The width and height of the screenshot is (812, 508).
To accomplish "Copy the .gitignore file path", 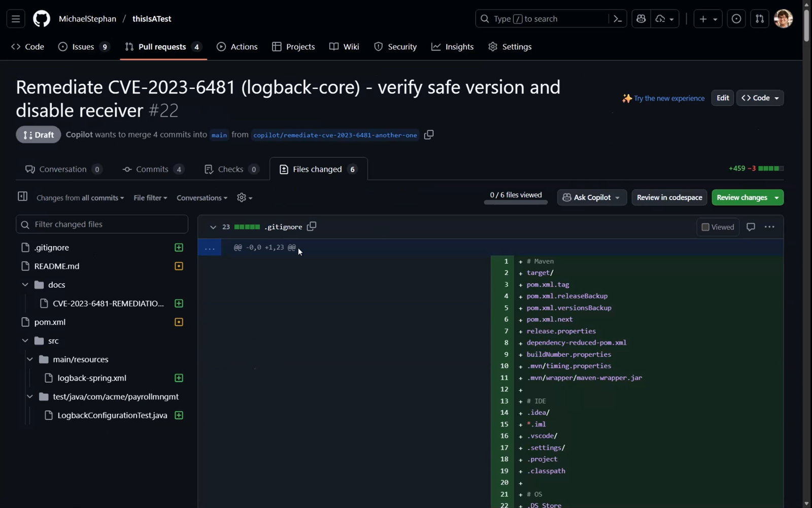I will point(312,226).
